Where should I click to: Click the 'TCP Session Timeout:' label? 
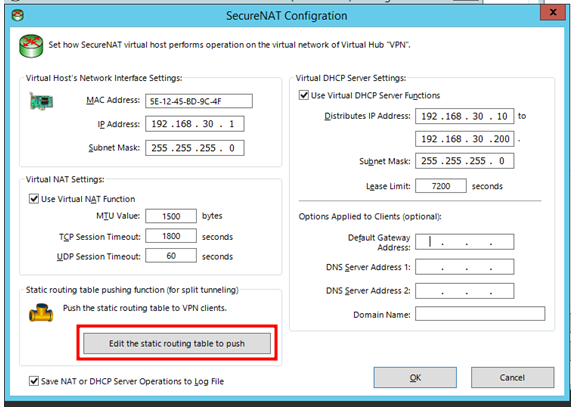coord(100,237)
